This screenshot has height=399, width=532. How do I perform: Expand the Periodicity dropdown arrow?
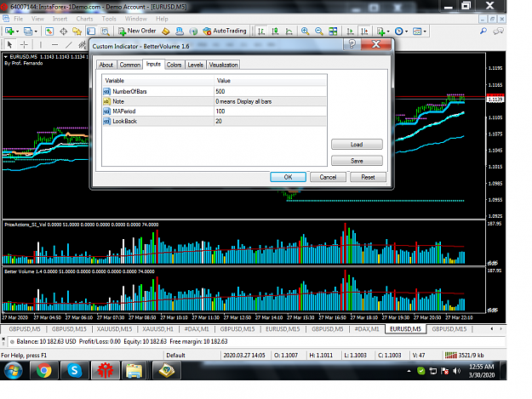click(x=407, y=31)
